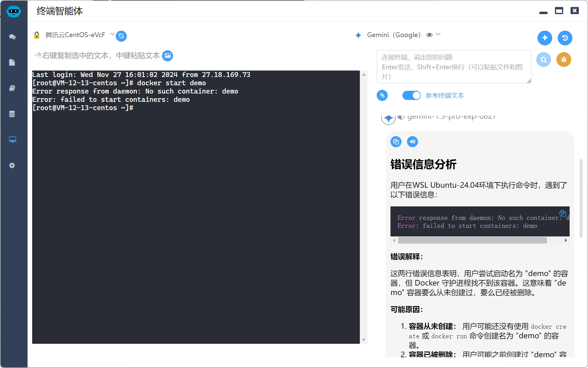
Task: Select the terminal monitor sidebar icon
Action: click(x=13, y=140)
